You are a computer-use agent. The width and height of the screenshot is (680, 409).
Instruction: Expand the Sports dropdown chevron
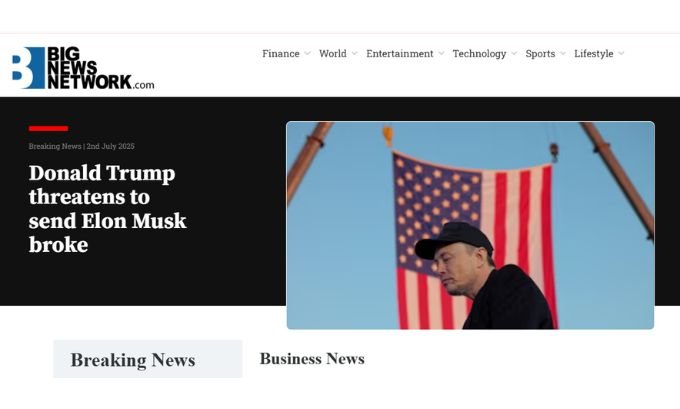pyautogui.click(x=563, y=54)
